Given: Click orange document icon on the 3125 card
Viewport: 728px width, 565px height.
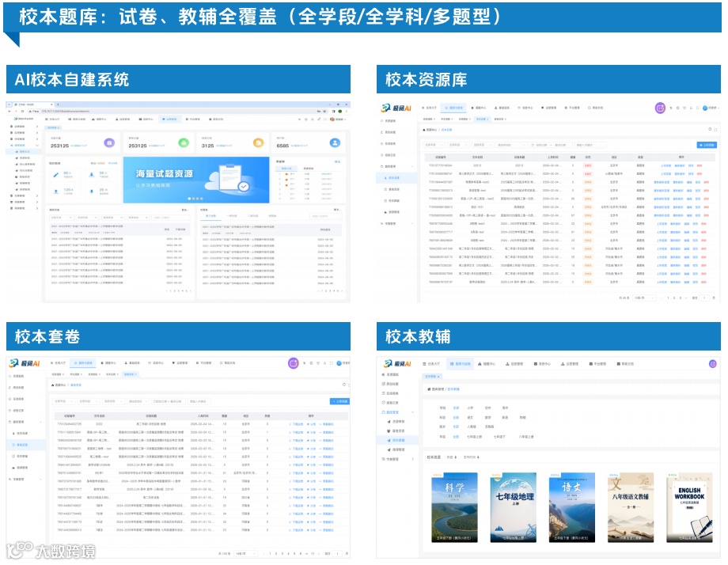Looking at the screenshot, I should [x=259, y=143].
